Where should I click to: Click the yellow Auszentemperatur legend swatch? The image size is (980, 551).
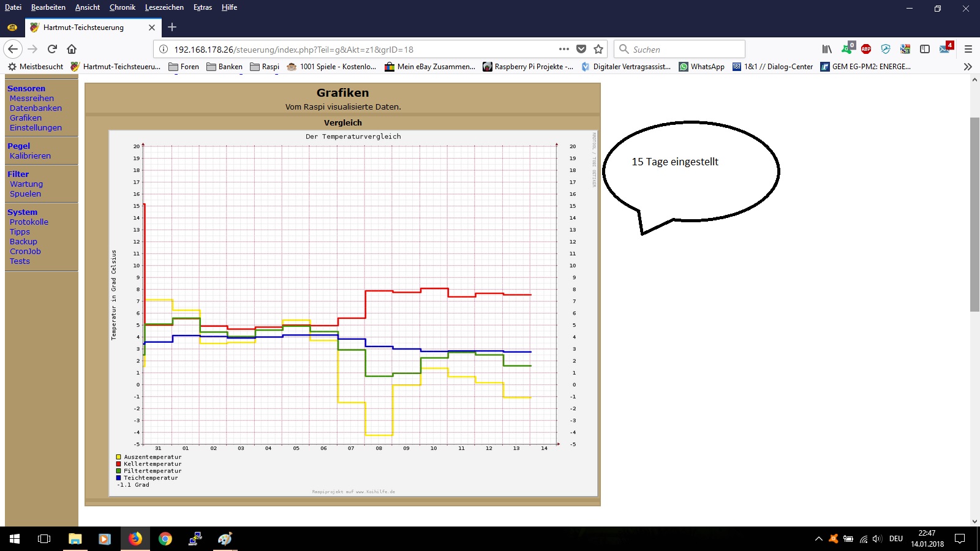click(119, 457)
